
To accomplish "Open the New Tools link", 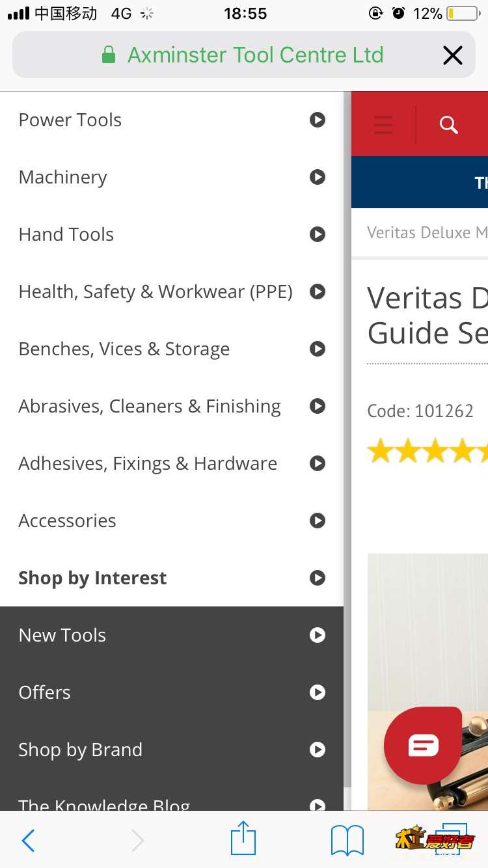I will click(x=172, y=635).
